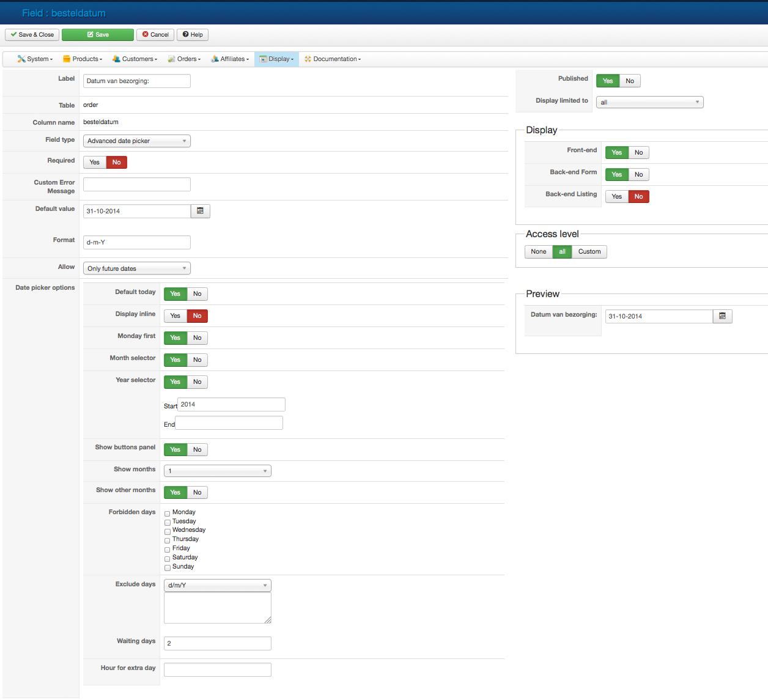768x700 pixels.
Task: Set Monday first to No
Action: pos(197,337)
